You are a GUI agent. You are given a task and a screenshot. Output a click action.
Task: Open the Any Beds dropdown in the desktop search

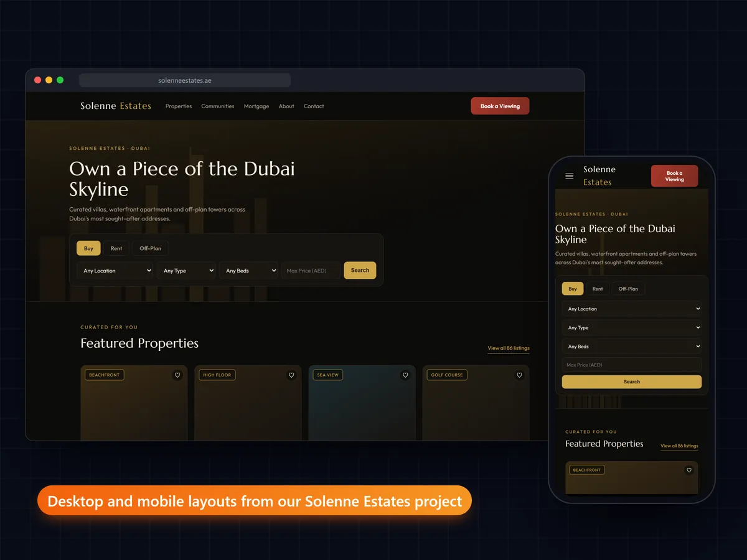pos(249,271)
